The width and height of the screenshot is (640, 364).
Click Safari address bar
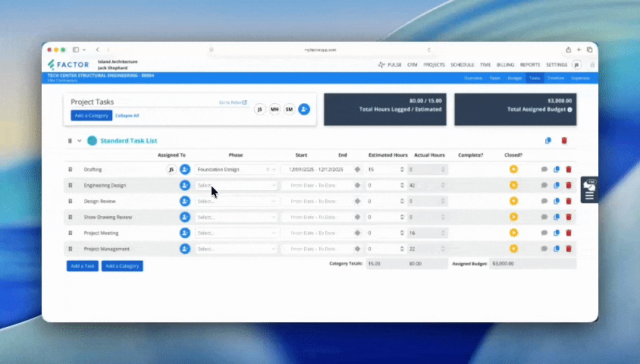coord(320,50)
